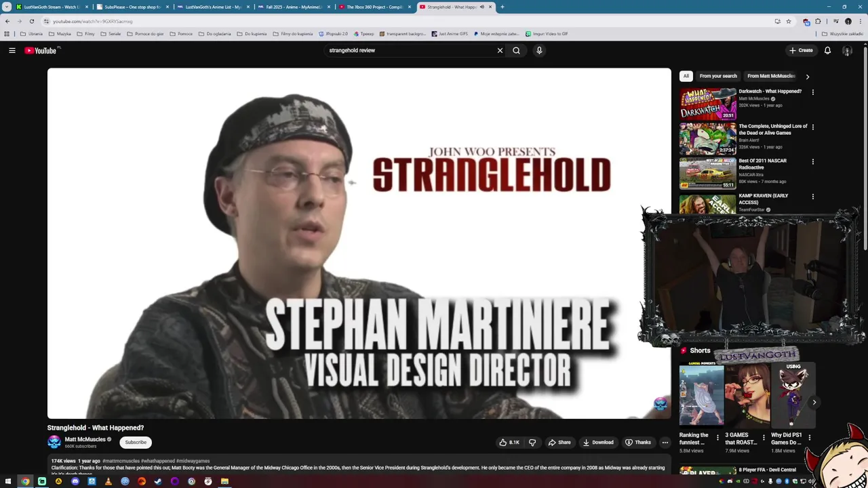This screenshot has width=868, height=488.
Task: Go back in browser history
Action: coord(7,21)
